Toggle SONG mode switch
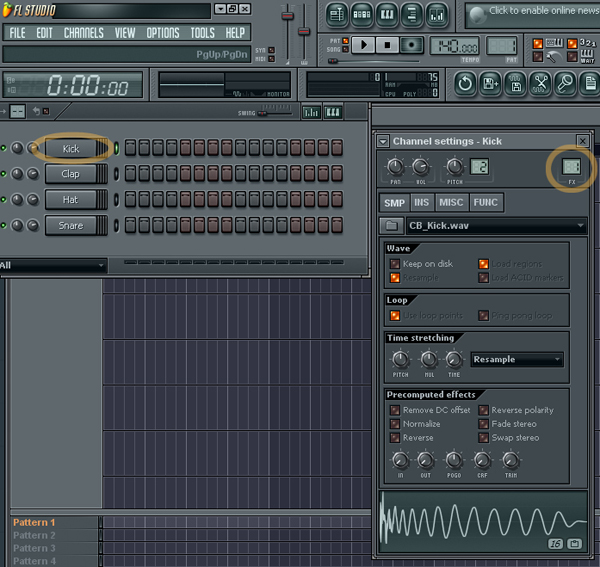This screenshot has width=600, height=567. pyautogui.click(x=346, y=49)
